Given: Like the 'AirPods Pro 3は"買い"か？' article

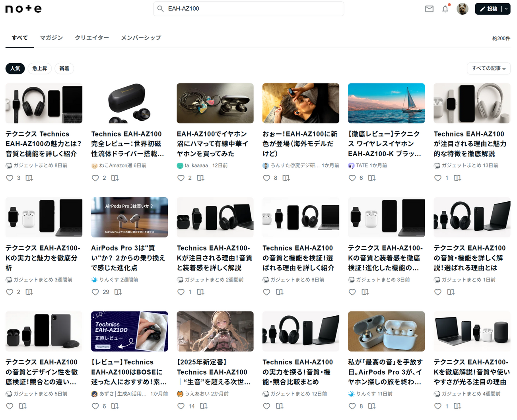Looking at the screenshot, I should click(x=95, y=292).
